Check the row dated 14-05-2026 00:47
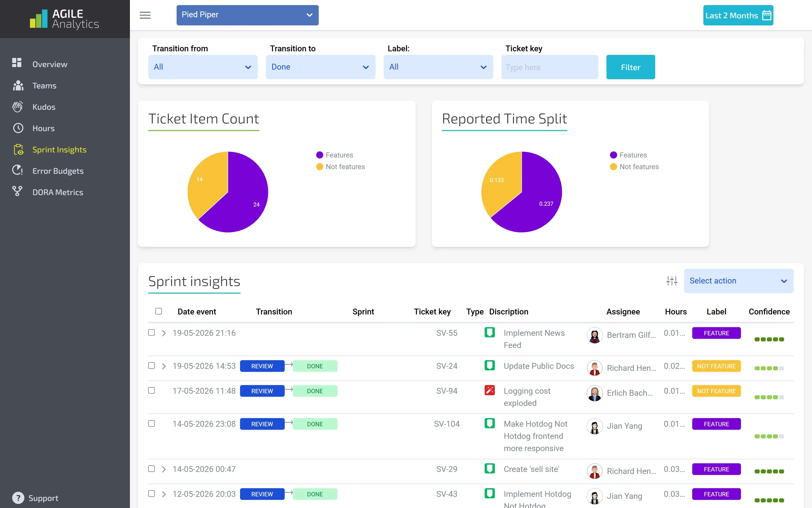The image size is (812, 508). pyautogui.click(x=152, y=468)
